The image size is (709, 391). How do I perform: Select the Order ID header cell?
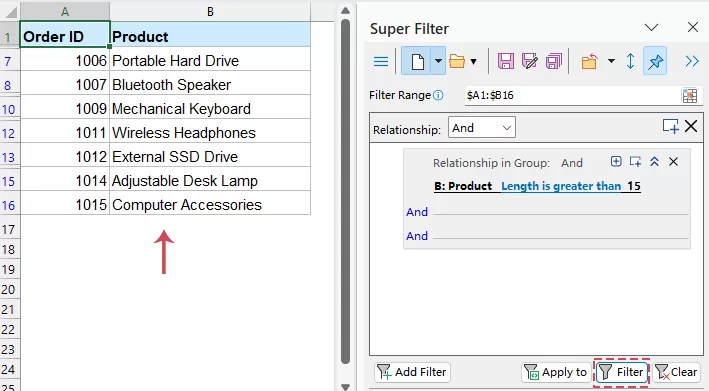[x=65, y=34]
